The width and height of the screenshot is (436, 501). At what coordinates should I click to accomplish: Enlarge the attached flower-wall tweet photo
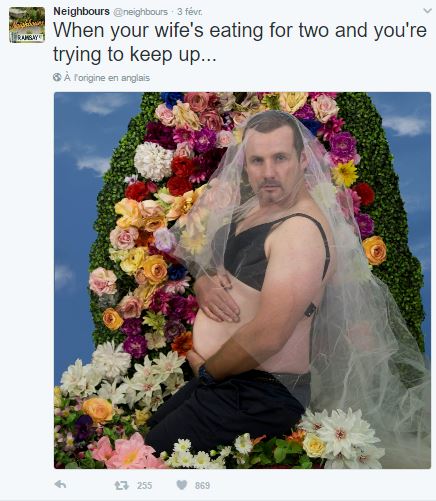[x=242, y=280]
